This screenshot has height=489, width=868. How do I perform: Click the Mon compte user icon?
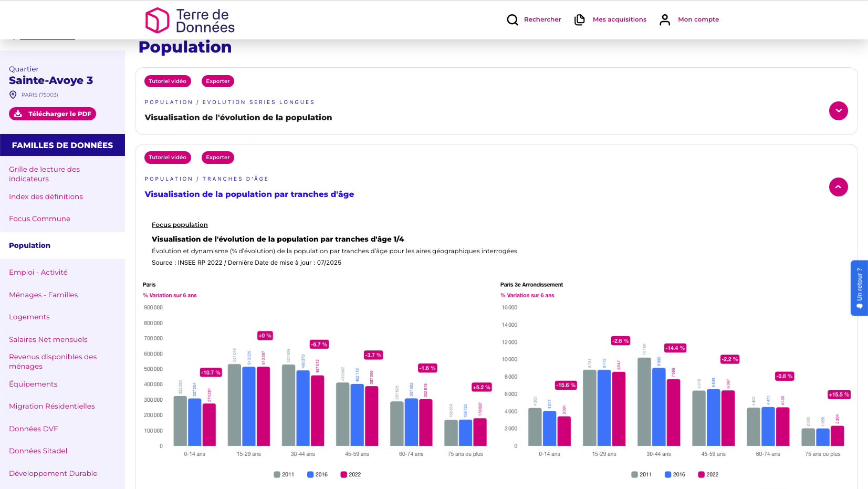[665, 20]
